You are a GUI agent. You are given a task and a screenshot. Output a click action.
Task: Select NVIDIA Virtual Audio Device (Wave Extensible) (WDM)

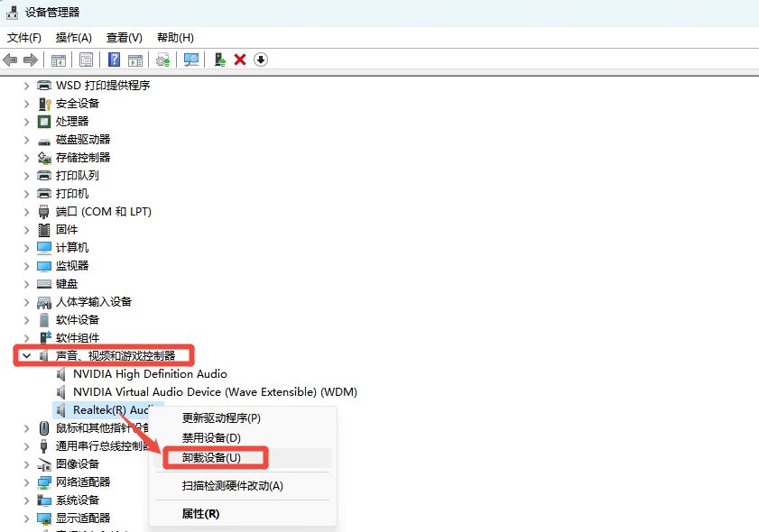tap(215, 391)
